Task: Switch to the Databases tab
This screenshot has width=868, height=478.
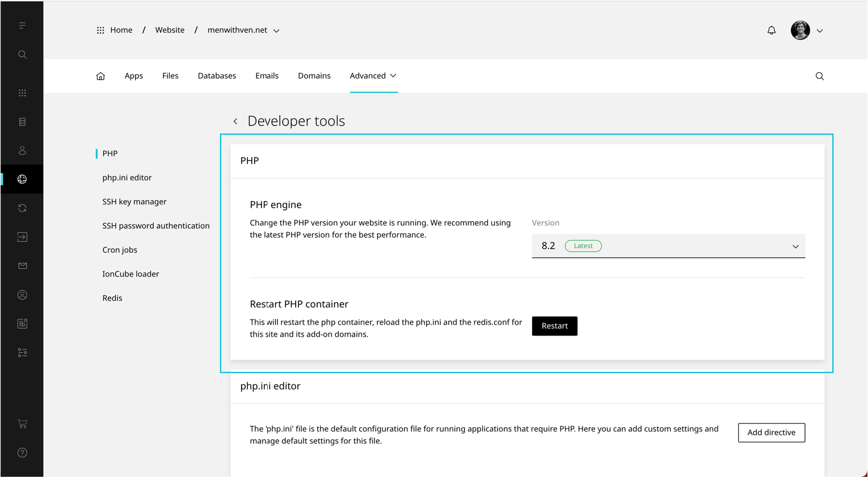Action: (x=217, y=76)
